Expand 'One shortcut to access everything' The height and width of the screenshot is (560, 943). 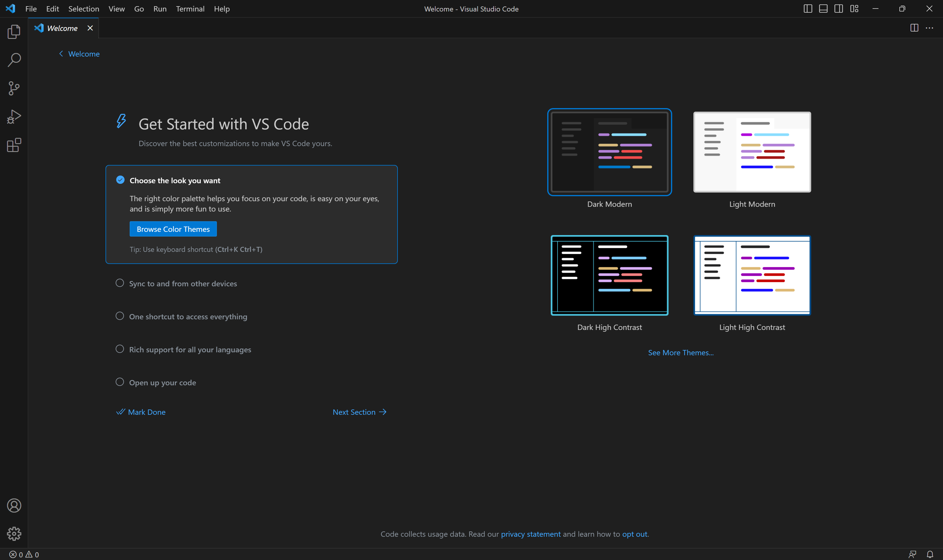coord(188,316)
